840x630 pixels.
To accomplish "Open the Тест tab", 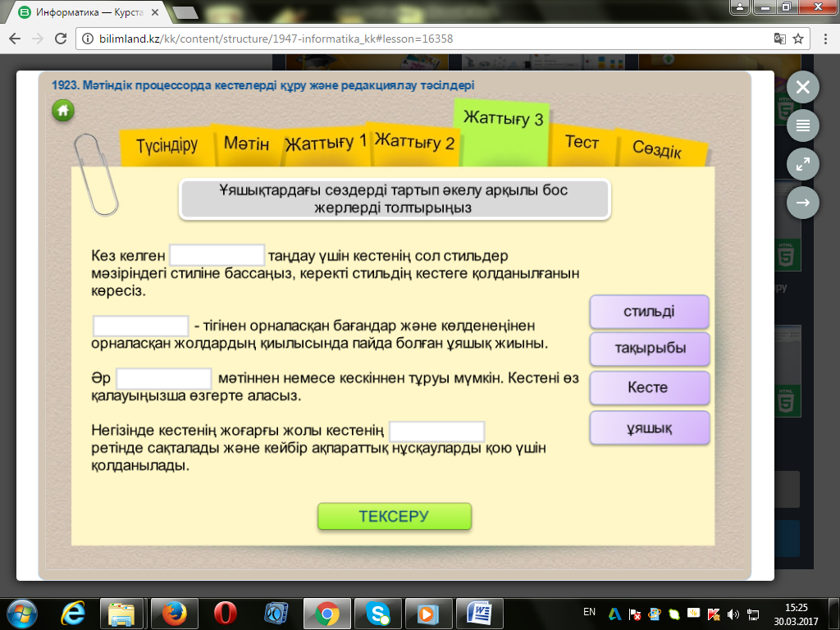I will 582,143.
